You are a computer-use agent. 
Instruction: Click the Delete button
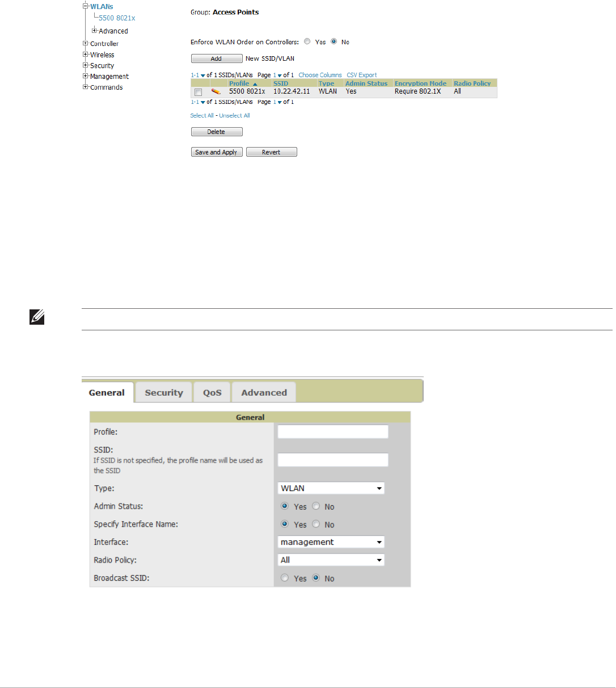217,132
